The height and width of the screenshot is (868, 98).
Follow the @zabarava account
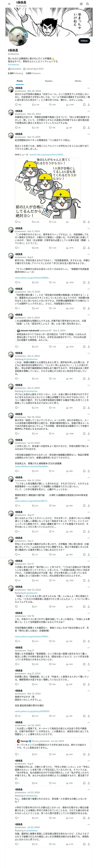click(x=84, y=41)
